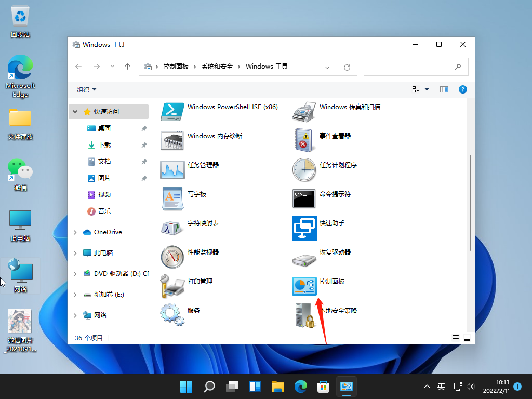Image resolution: width=532 pixels, height=399 pixels.
Task: Launch Command Prompt (命令提示符) icon
Action: (304, 199)
